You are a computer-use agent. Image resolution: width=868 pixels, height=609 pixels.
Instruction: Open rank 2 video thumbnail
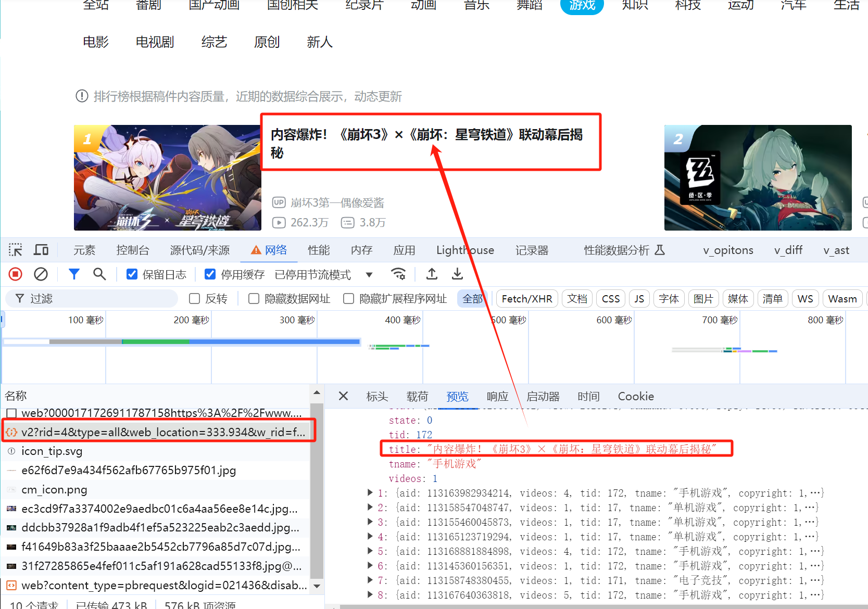click(x=758, y=177)
